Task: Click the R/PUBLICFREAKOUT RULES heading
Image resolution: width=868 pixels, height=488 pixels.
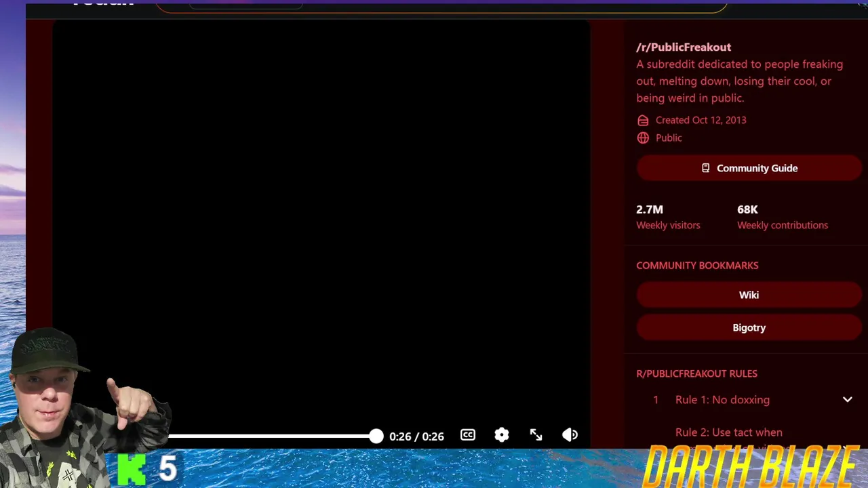Action: pyautogui.click(x=696, y=373)
